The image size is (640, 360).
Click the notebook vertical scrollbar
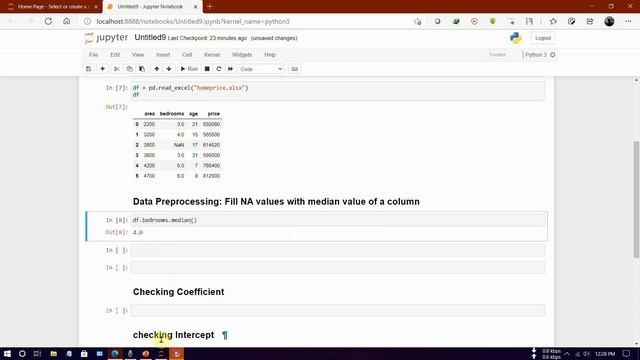point(636,200)
